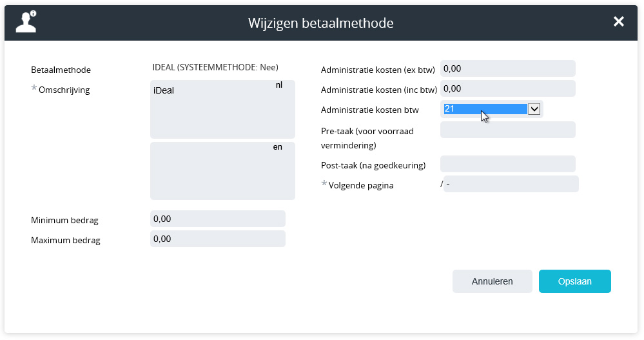Focus the en Omschrijving text area

[x=222, y=171]
